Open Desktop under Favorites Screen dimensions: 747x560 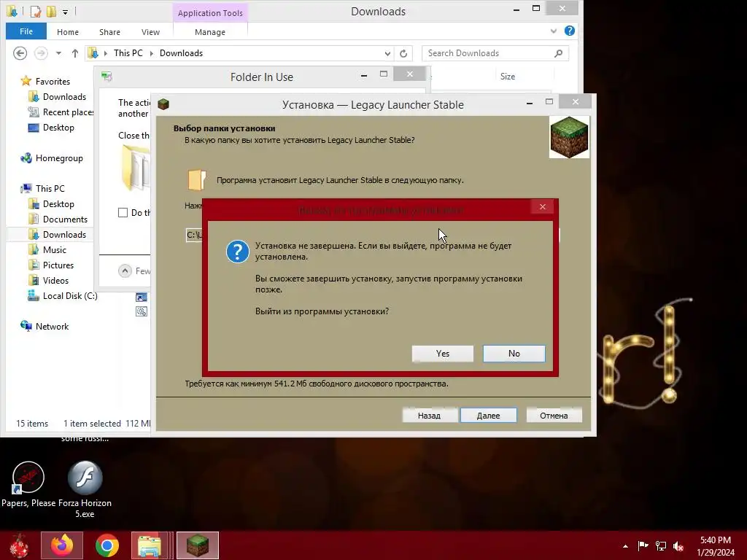58,128
